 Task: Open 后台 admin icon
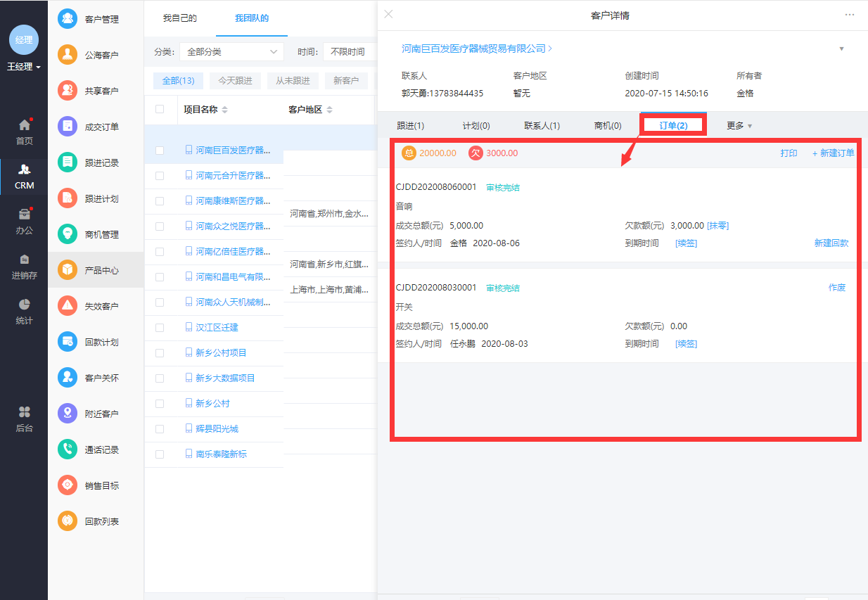pos(24,411)
